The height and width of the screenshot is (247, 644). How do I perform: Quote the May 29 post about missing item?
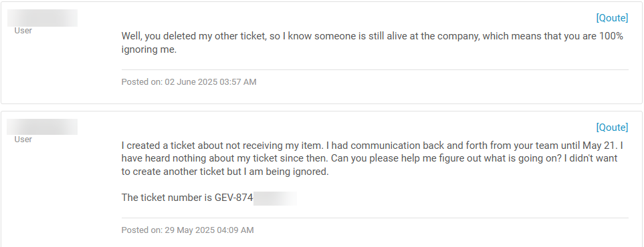pyautogui.click(x=612, y=128)
